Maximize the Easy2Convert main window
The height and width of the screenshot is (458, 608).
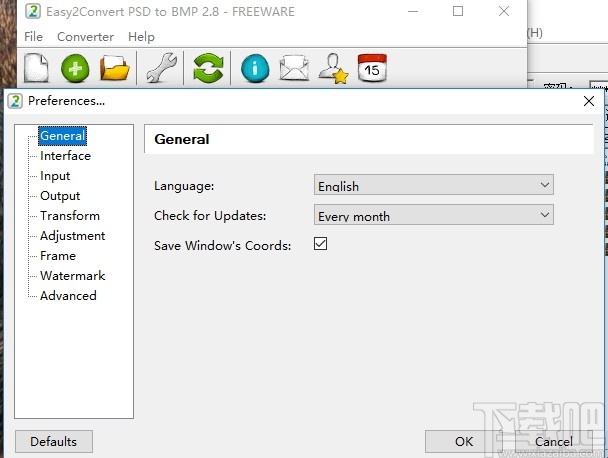[458, 11]
